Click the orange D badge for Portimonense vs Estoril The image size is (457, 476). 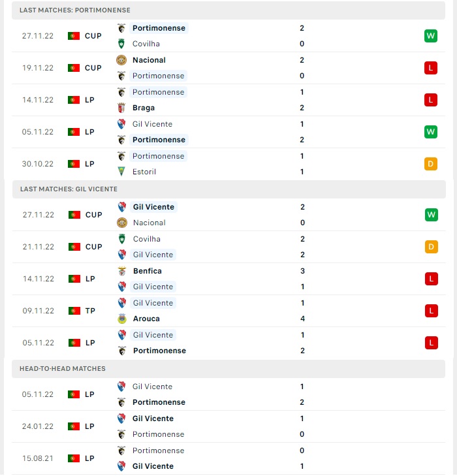[431, 164]
